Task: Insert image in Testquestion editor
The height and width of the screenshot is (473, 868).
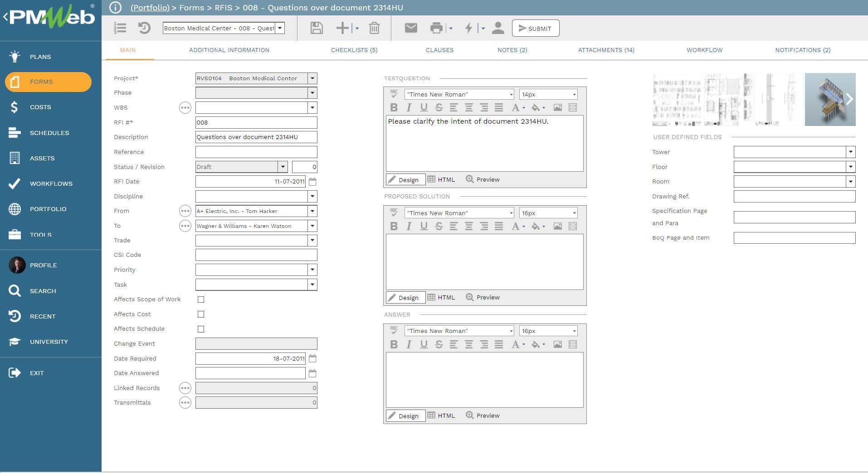Action: (558, 107)
